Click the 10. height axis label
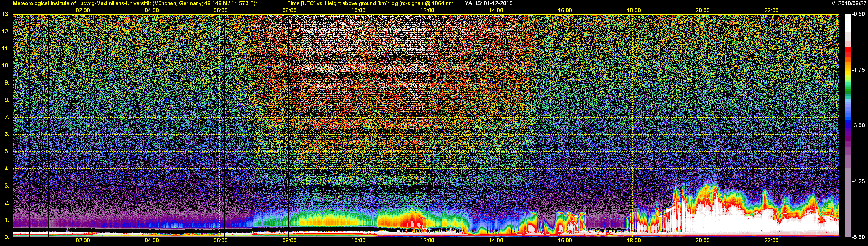The height and width of the screenshot is (246, 868). [5, 66]
